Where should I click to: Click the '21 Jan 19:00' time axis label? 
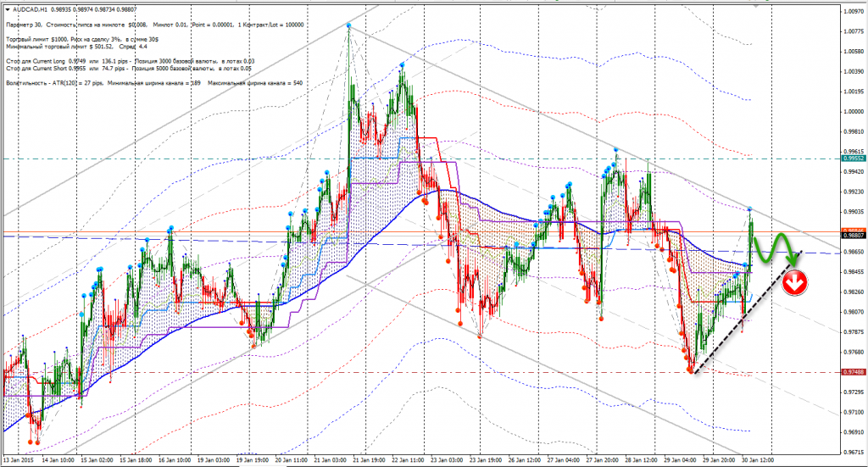tap(370, 460)
